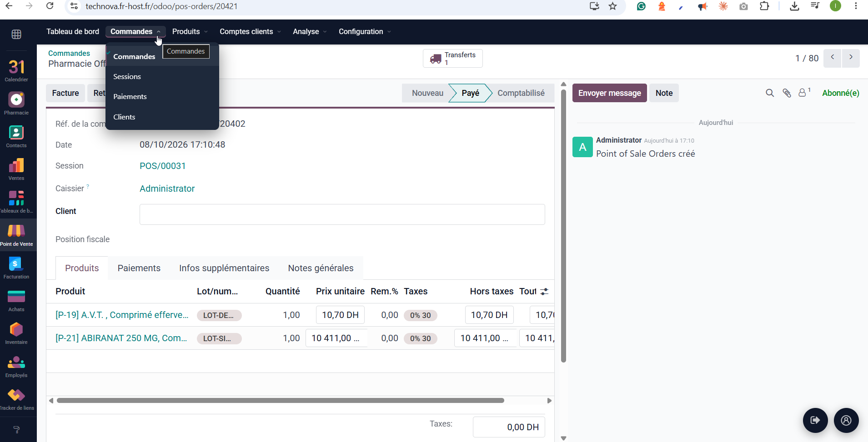Expand the Analyse menu dropdown
This screenshot has width=868, height=442.
(x=310, y=31)
